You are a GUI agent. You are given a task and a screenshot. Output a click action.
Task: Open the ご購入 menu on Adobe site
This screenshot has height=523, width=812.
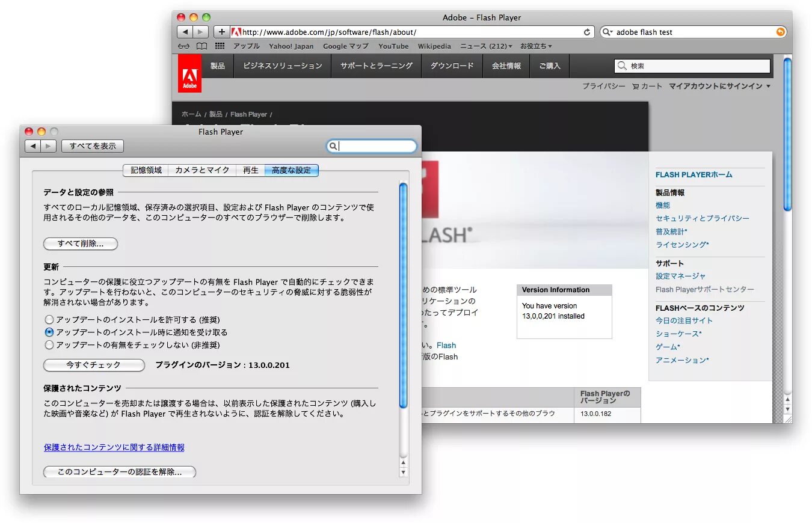(x=549, y=66)
